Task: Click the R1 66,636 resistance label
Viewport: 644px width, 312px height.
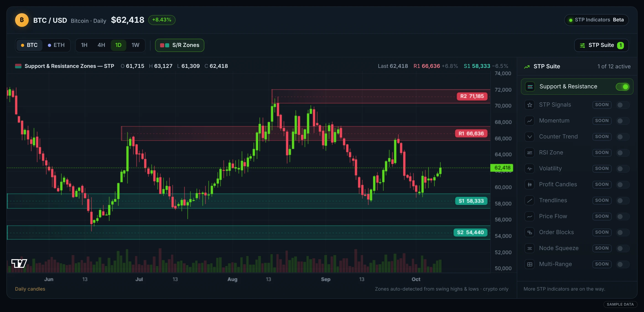Action: [471, 133]
